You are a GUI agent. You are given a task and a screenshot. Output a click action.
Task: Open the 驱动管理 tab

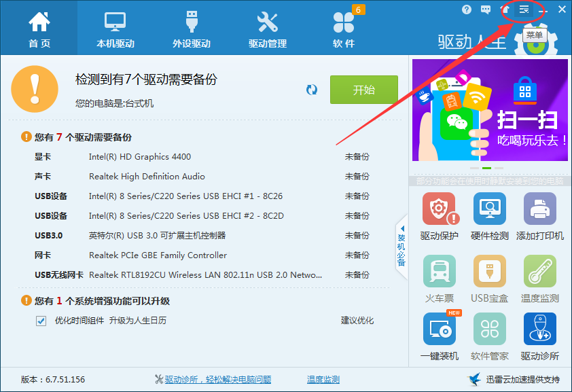(268, 29)
